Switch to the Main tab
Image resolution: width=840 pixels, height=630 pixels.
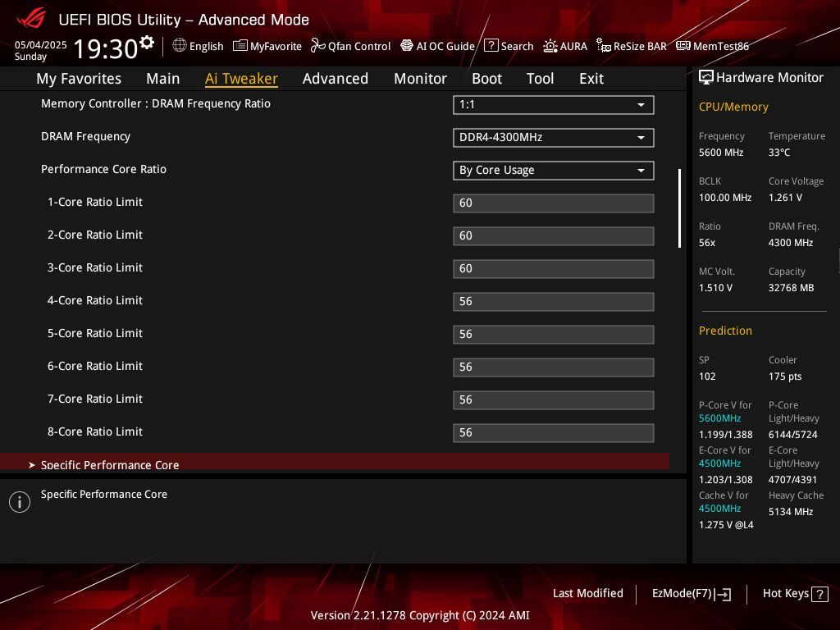163,79
